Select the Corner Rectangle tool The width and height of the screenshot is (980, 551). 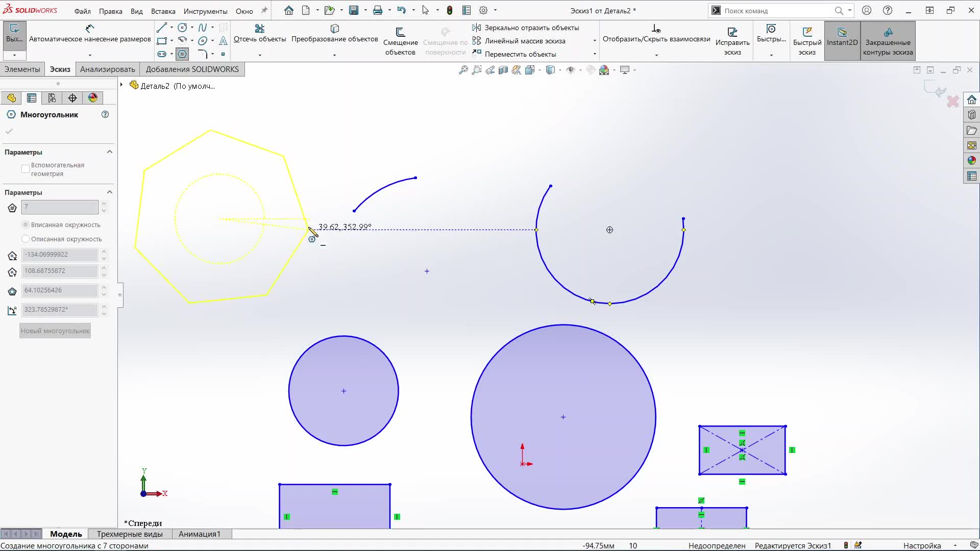pyautogui.click(x=162, y=41)
